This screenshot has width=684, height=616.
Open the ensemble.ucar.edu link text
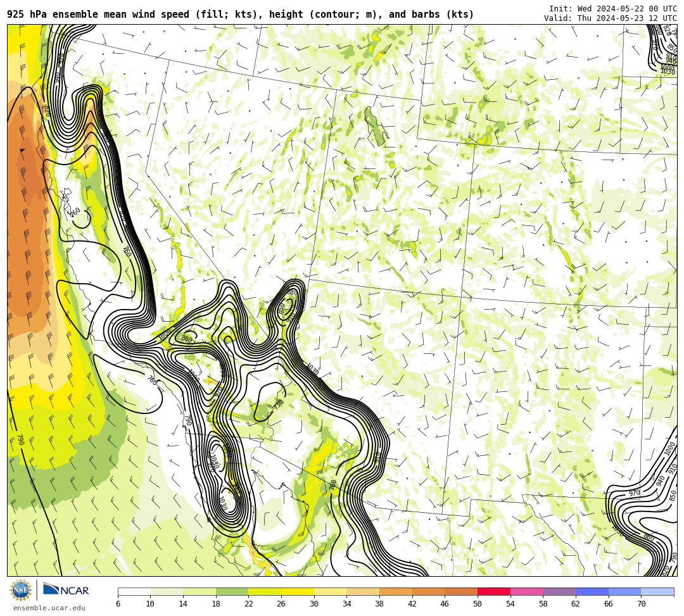click(49, 608)
